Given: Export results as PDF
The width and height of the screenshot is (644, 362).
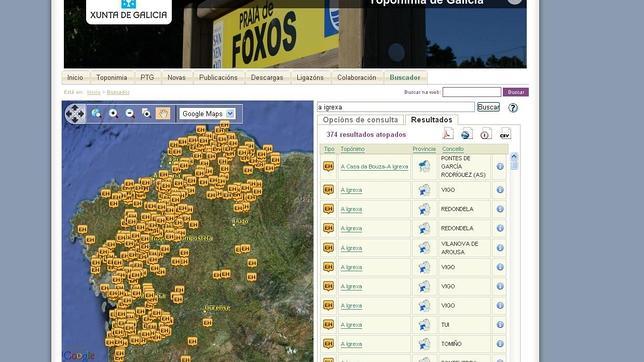Looking at the screenshot, I should (448, 134).
